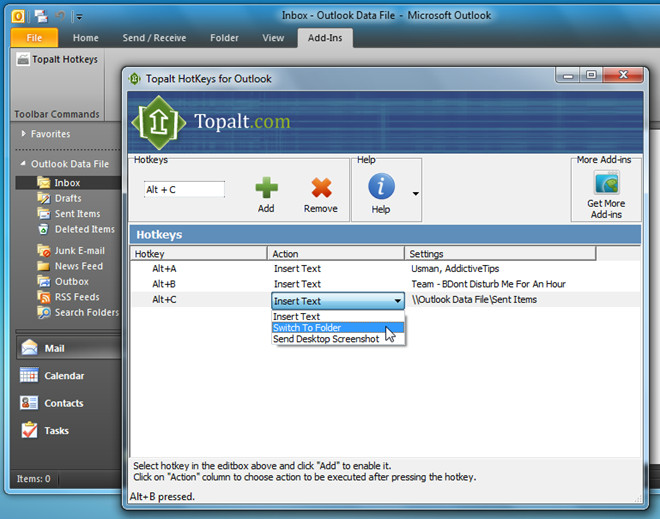This screenshot has height=519, width=660.
Task: Open the Inbox folder icon
Action: point(43,182)
